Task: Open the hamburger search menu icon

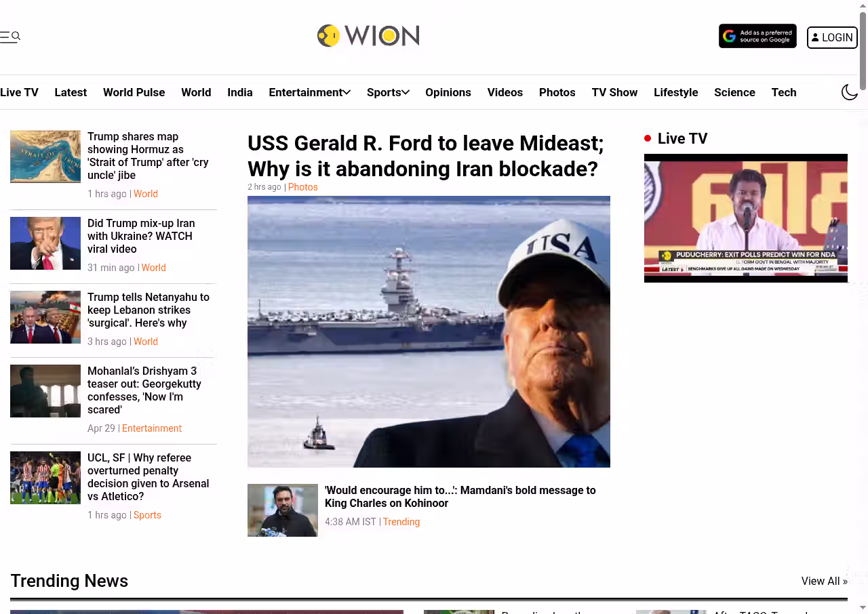Action: coord(10,37)
